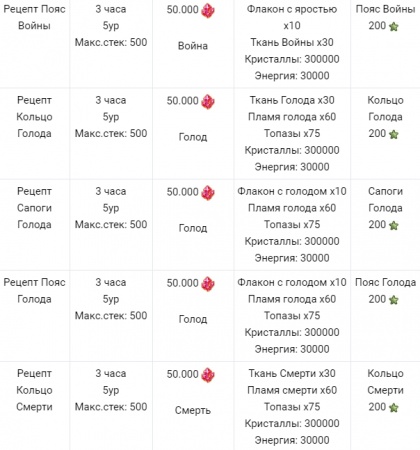This screenshot has width=420, height=450.
Task: Click the green star under Кольцо Смерти
Action: pos(394,407)
